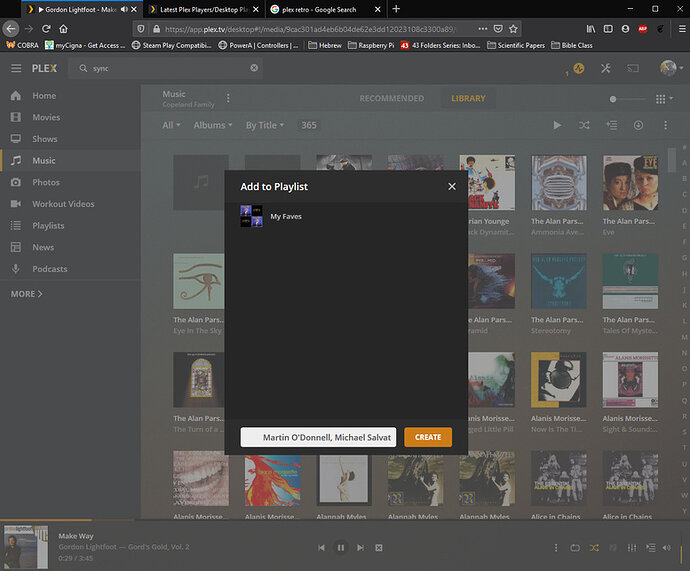The width and height of the screenshot is (690, 571).
Task: Go to Firefox home page
Action: [63, 29]
